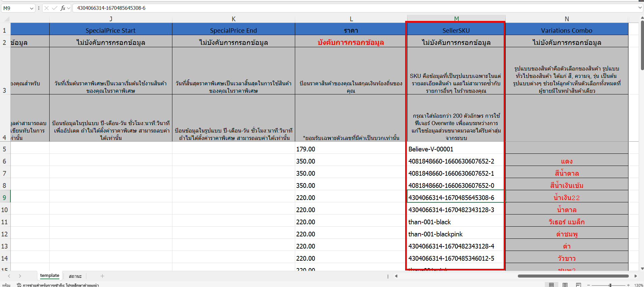644x287 pixels.
Task: Click the zoom in plus button
Action: [x=628, y=285]
